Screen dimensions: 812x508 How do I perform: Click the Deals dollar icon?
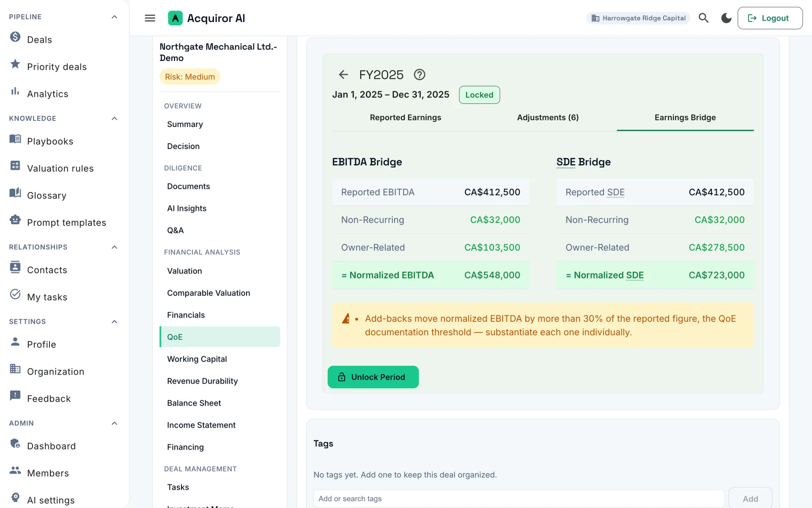[15, 37]
